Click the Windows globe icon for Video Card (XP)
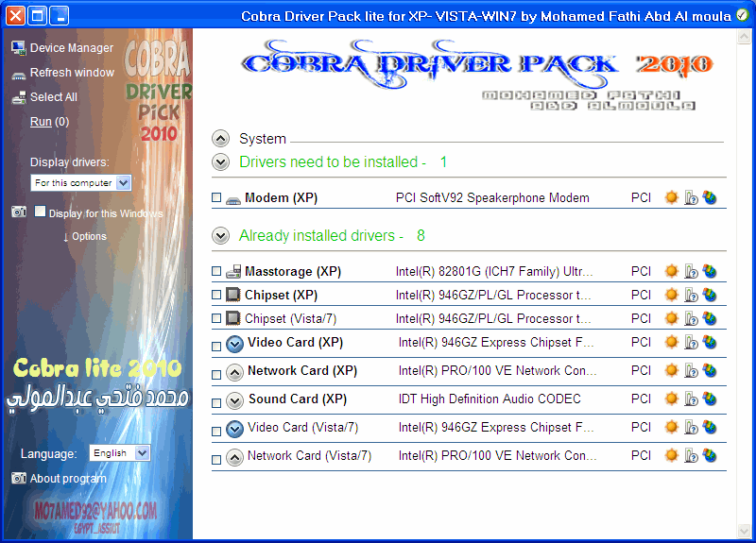The image size is (756, 543). pos(710,343)
